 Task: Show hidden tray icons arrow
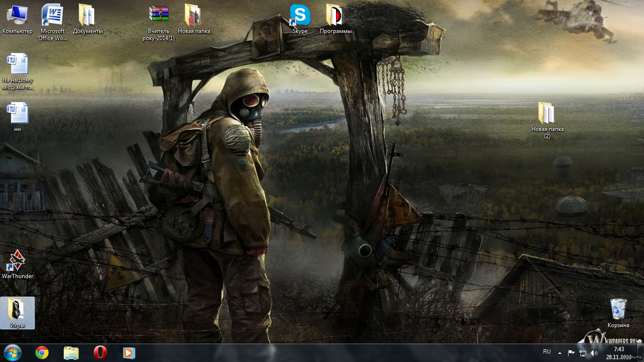[x=560, y=353]
